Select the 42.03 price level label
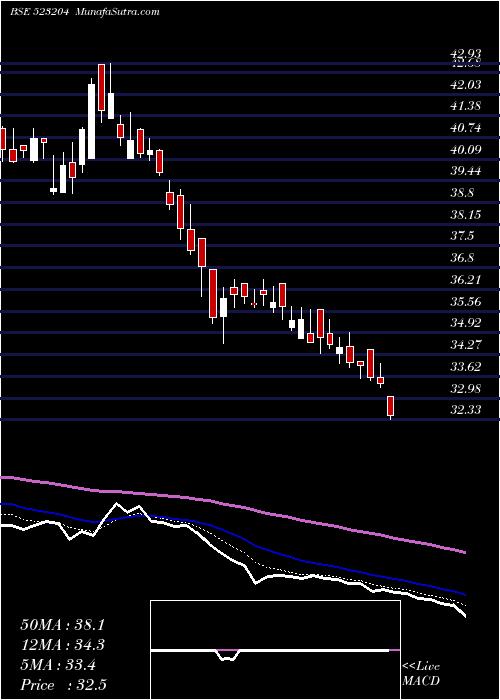Screen dimensions: 500x700 (x=466, y=84)
